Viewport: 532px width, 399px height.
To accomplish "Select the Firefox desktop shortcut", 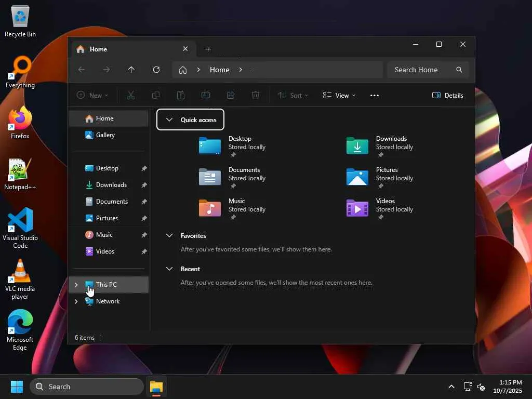I will (x=20, y=123).
